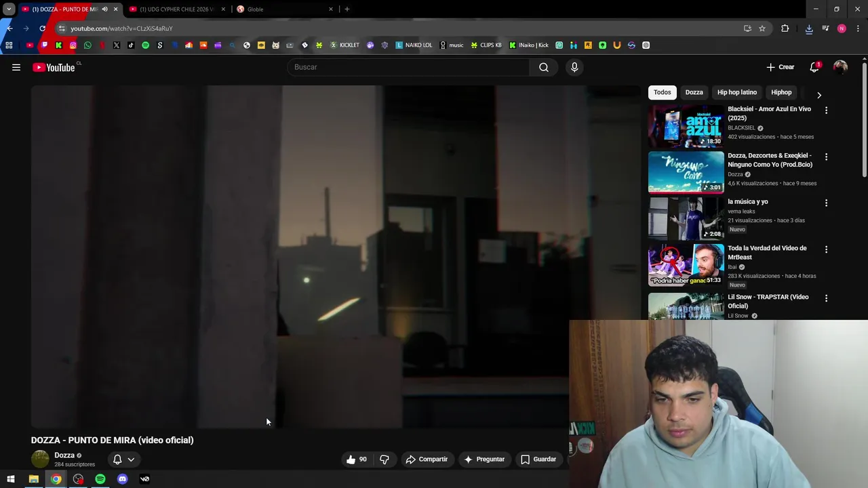Open options for la música y yo video
The height and width of the screenshot is (488, 868).
coord(826,203)
